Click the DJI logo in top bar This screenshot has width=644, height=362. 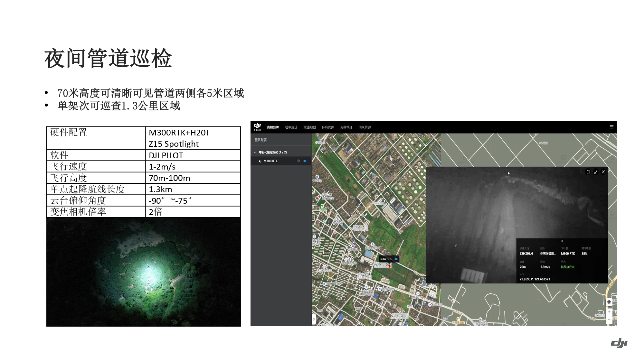(x=257, y=127)
